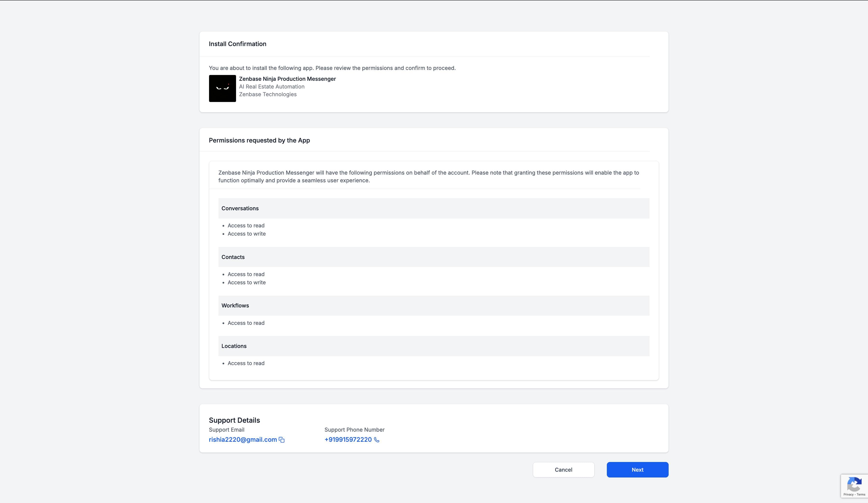The width and height of the screenshot is (868, 503).
Task: Select the app developer name Zenbase Technologies
Action: point(268,94)
